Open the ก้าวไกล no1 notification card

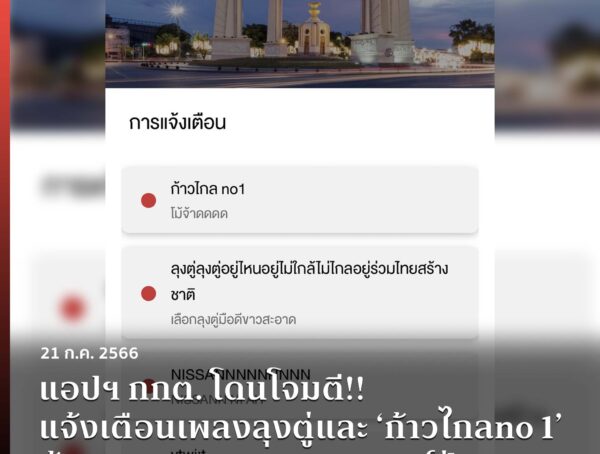(300, 200)
